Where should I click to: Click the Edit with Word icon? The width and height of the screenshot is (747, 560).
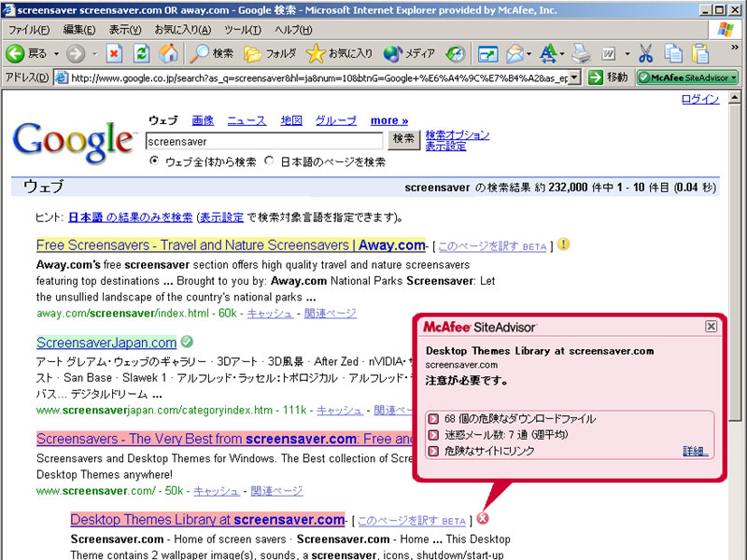click(609, 54)
